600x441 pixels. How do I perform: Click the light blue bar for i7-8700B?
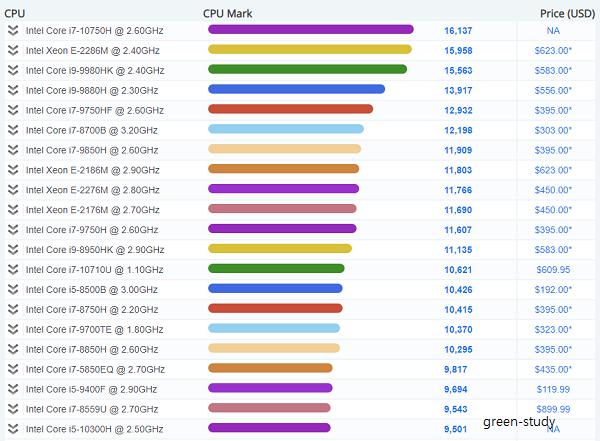[x=286, y=129]
